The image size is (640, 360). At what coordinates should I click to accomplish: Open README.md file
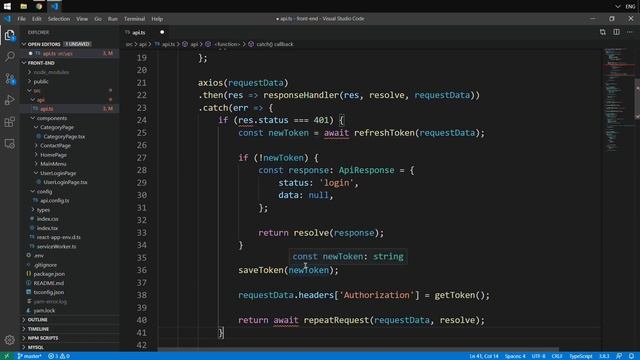tap(48, 283)
